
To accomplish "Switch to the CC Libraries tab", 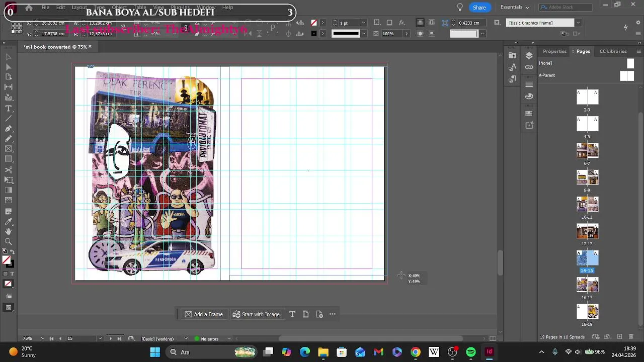I will (x=613, y=51).
